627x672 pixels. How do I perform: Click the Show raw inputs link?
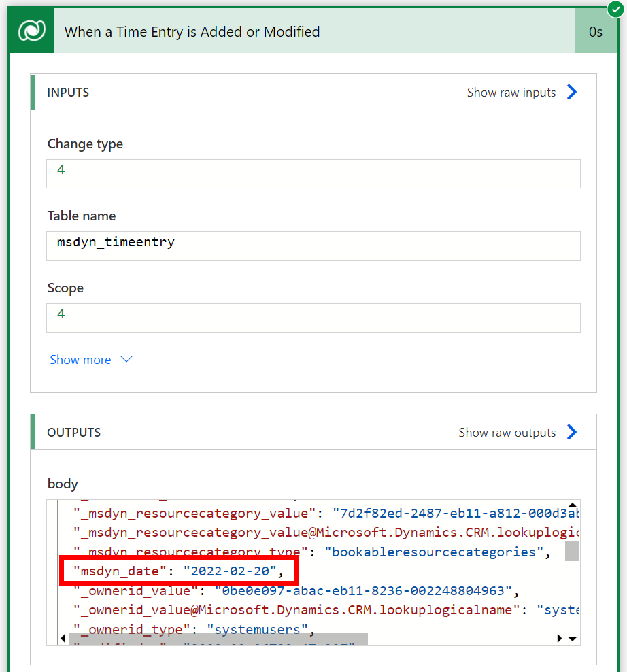pos(511,92)
